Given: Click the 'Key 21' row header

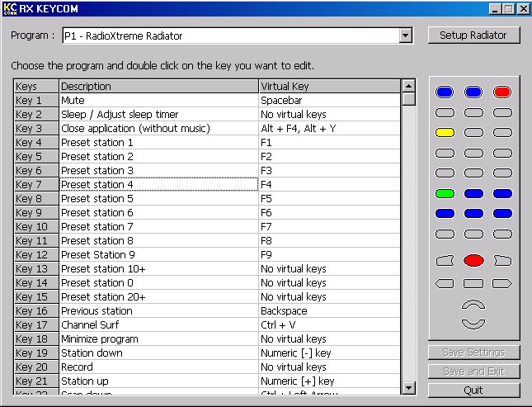Looking at the screenshot, I should tap(36, 381).
